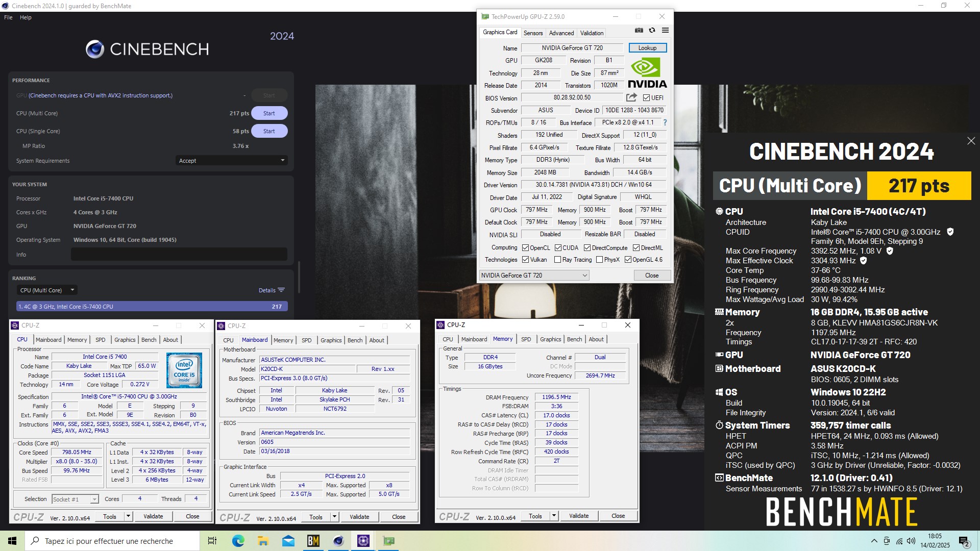This screenshot has width=980, height=551.
Task: Toggle the UEFI checkbox in GPU-Z
Action: [646, 98]
